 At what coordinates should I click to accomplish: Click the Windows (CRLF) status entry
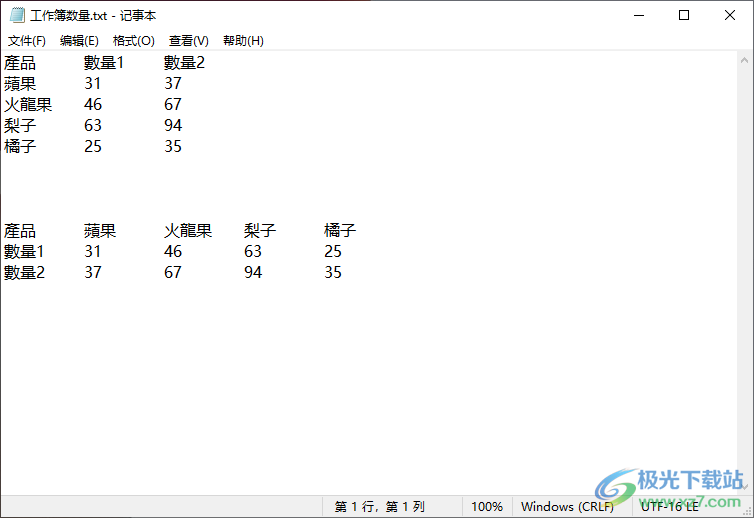click(x=567, y=506)
